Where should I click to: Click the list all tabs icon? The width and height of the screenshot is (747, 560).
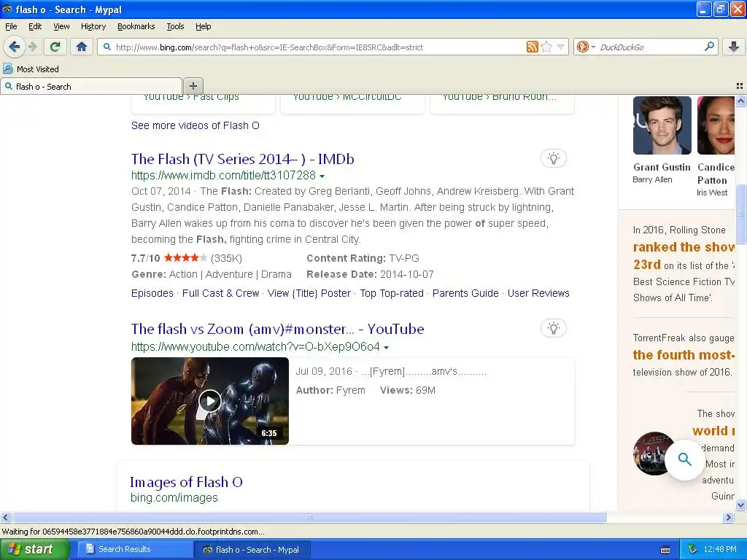click(740, 86)
